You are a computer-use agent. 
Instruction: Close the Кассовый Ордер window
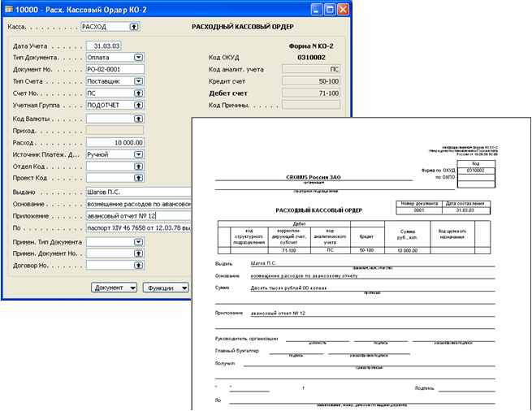(343, 10)
